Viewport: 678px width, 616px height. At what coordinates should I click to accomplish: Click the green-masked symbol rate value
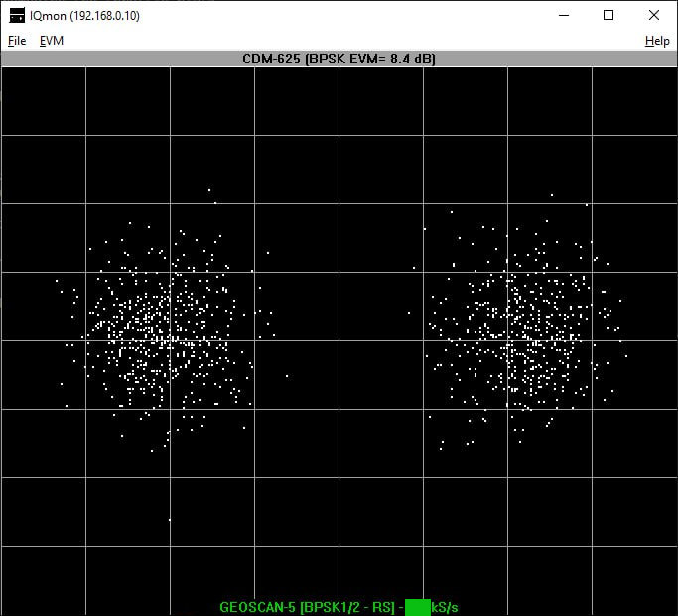tap(418, 607)
